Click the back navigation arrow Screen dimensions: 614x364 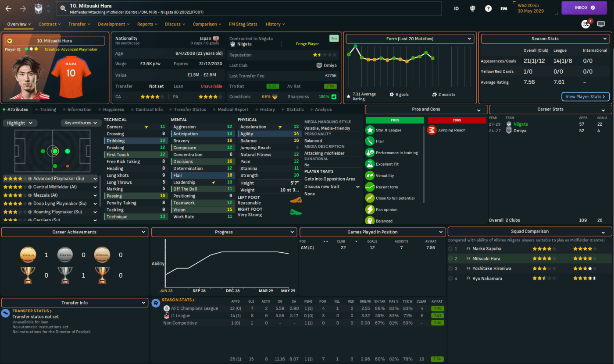(x=8, y=8)
